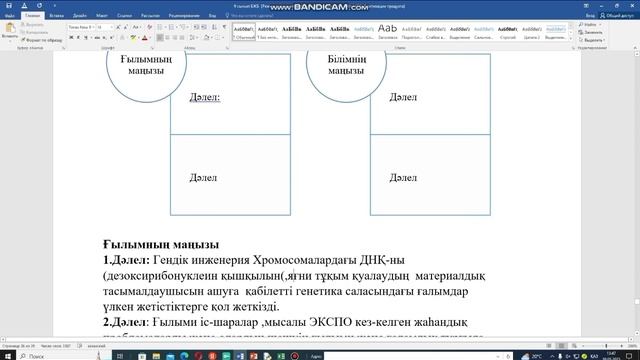The width and height of the screenshot is (640, 360).
Task: Toggle bold formatting
Action: (71, 38)
